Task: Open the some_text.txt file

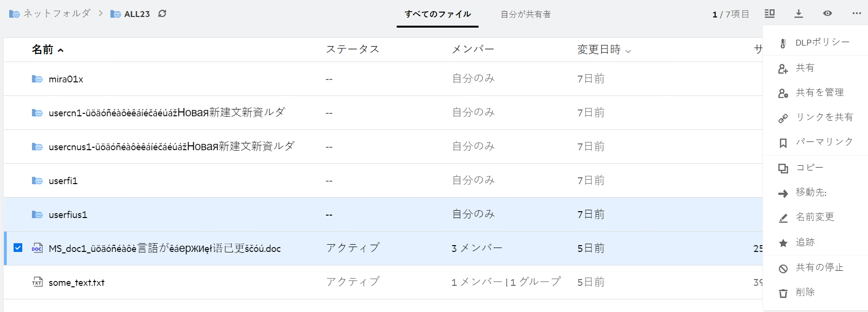Action: pyautogui.click(x=77, y=282)
